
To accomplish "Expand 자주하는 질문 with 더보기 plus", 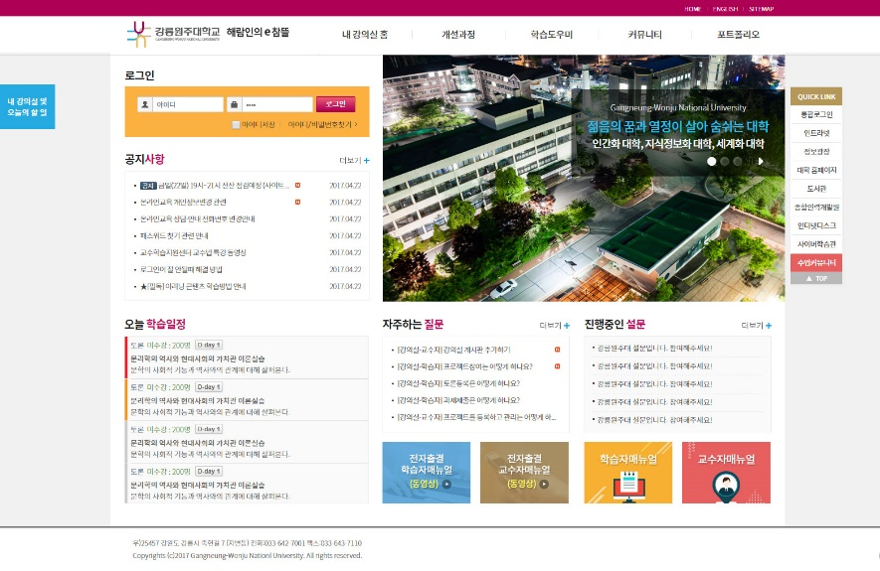I will click(x=555, y=325).
